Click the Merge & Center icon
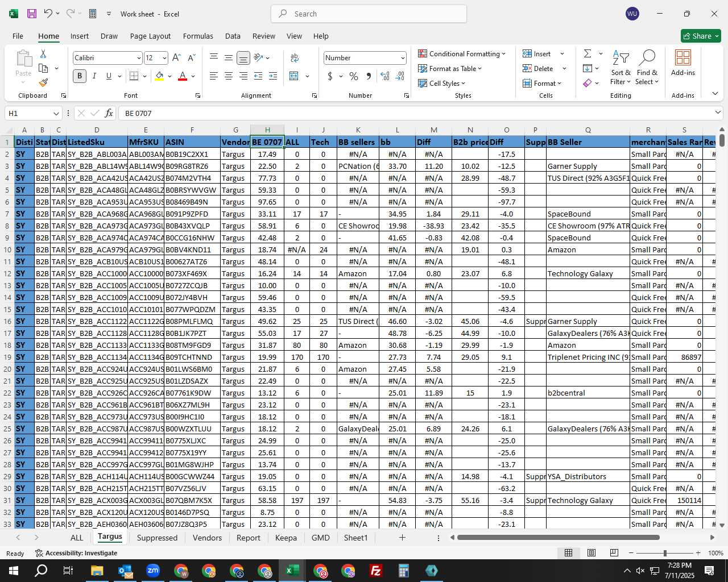Image resolution: width=728 pixels, height=582 pixels. [294, 76]
